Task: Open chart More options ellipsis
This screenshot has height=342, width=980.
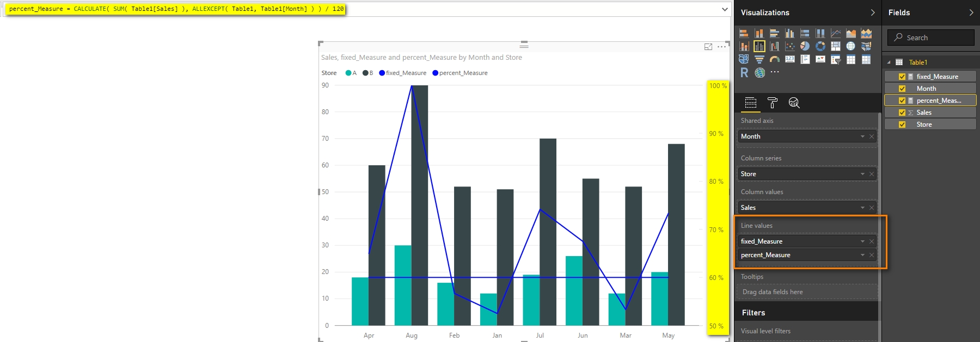Action: (722, 47)
